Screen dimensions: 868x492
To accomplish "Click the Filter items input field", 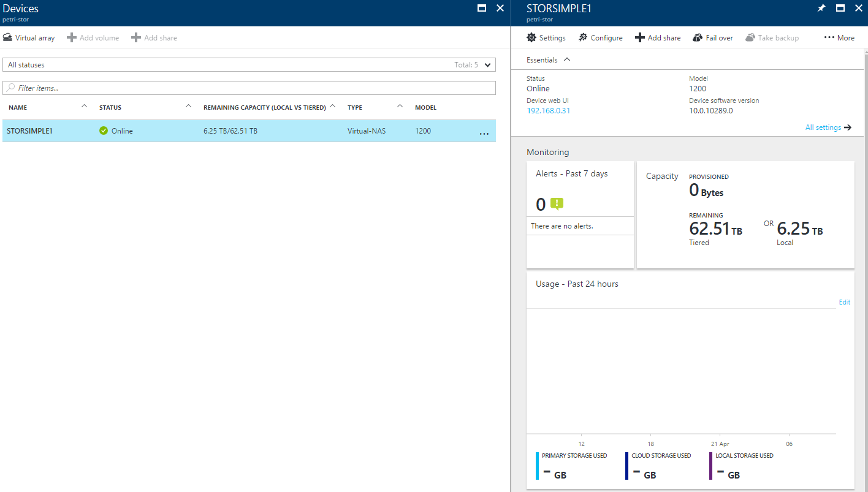I will click(249, 88).
